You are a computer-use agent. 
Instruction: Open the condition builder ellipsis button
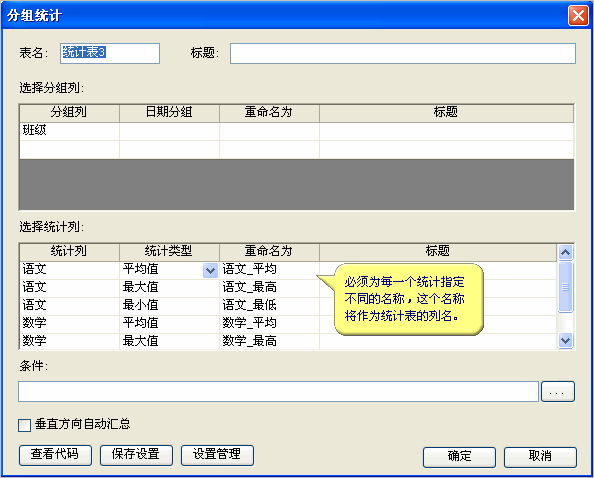tap(558, 392)
